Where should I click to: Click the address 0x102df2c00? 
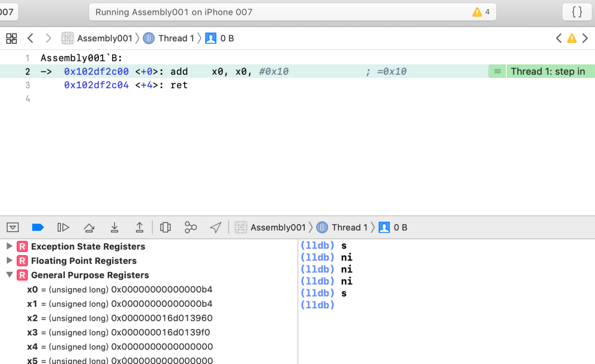96,71
